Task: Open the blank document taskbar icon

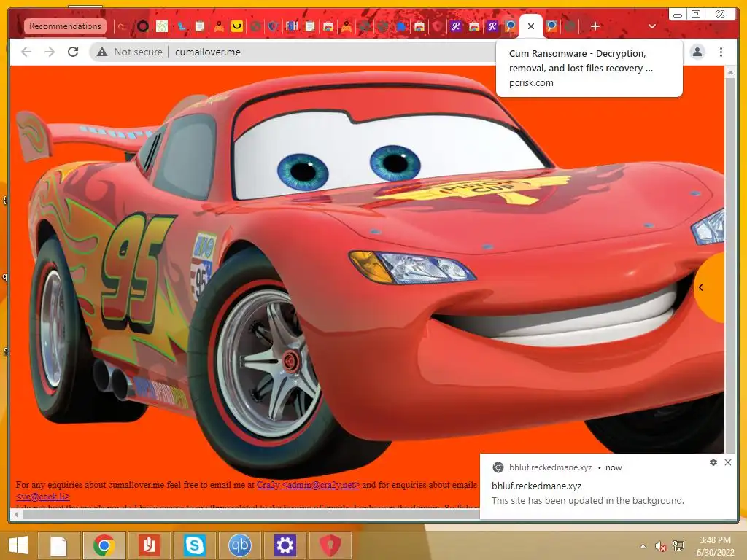Action: pos(58,545)
